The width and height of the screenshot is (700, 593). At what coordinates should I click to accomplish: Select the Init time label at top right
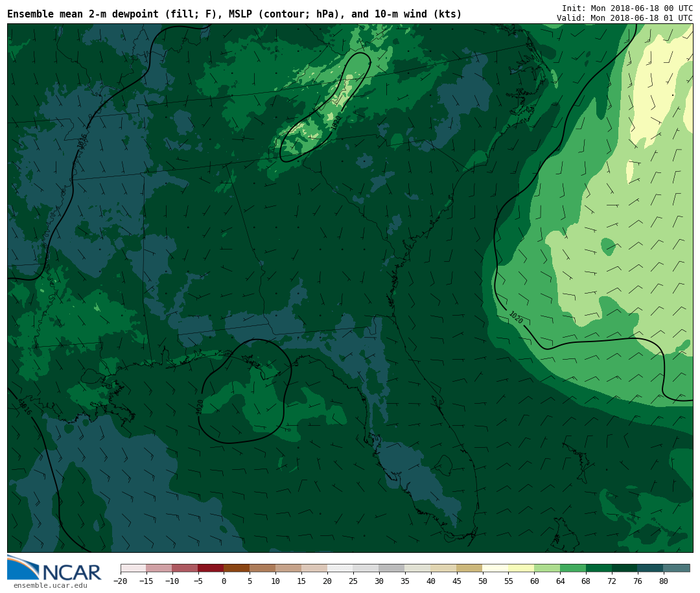click(x=627, y=8)
